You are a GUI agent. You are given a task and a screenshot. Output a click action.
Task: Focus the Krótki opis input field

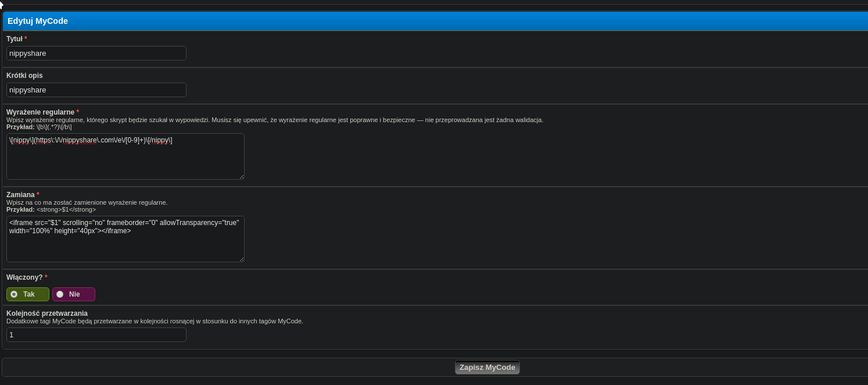pos(96,90)
